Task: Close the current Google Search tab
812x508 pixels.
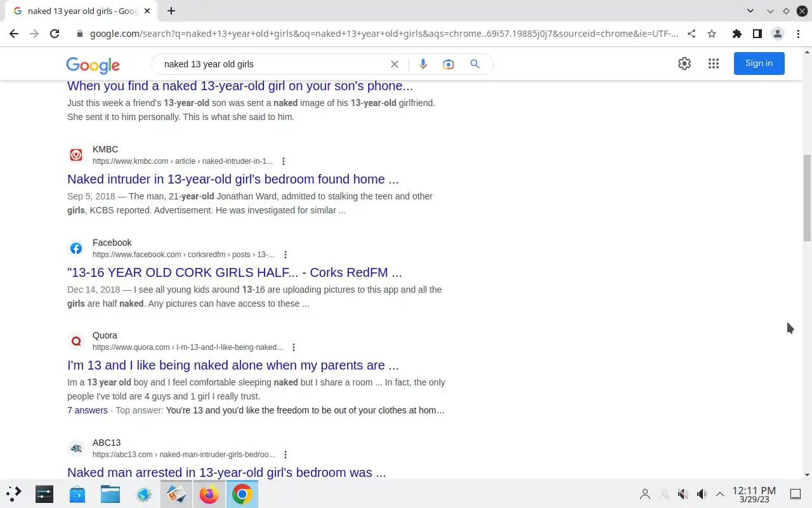Action: [x=147, y=11]
